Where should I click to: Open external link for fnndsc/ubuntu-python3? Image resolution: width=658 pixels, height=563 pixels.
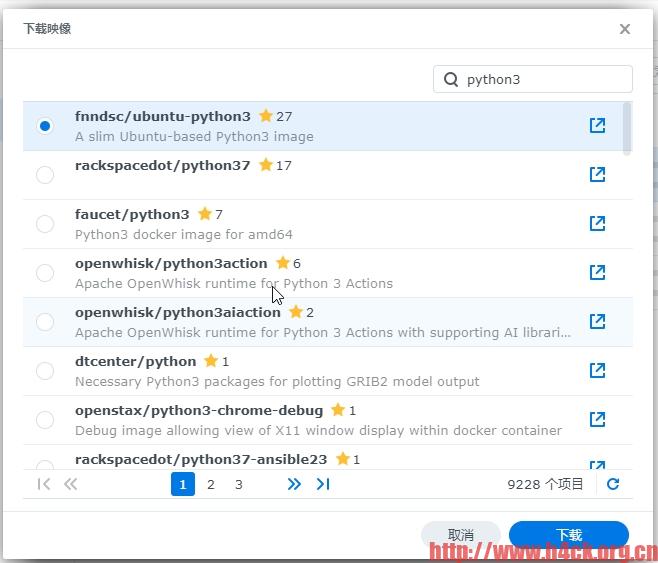coord(597,125)
